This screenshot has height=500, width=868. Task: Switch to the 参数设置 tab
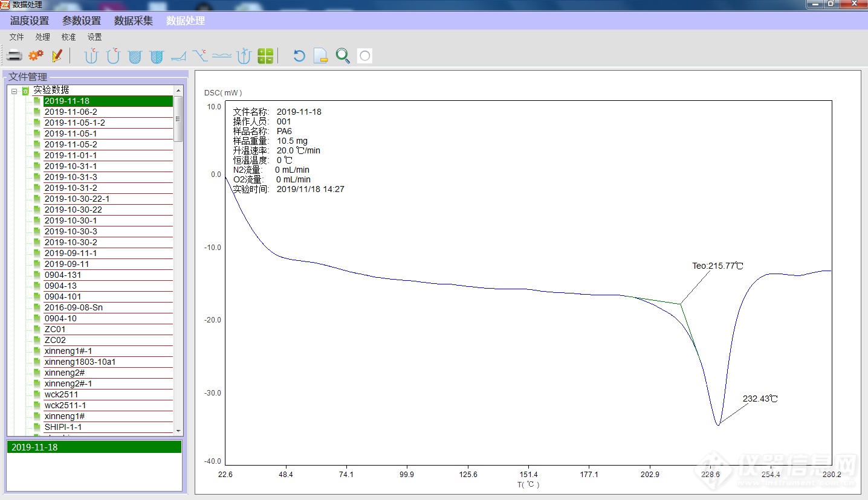coord(82,21)
